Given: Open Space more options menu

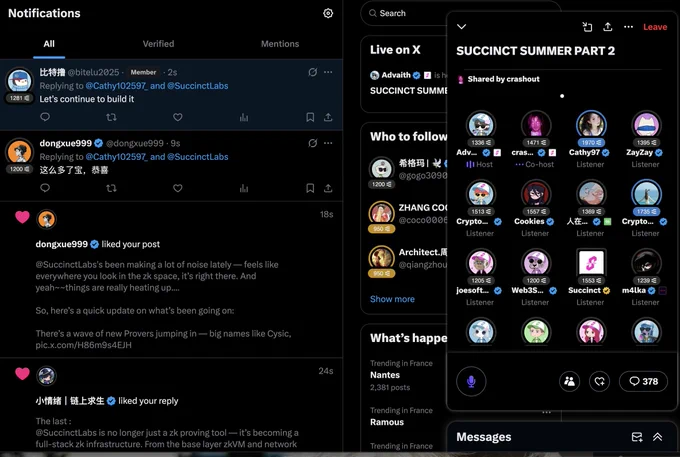Looking at the screenshot, I should 628,27.
